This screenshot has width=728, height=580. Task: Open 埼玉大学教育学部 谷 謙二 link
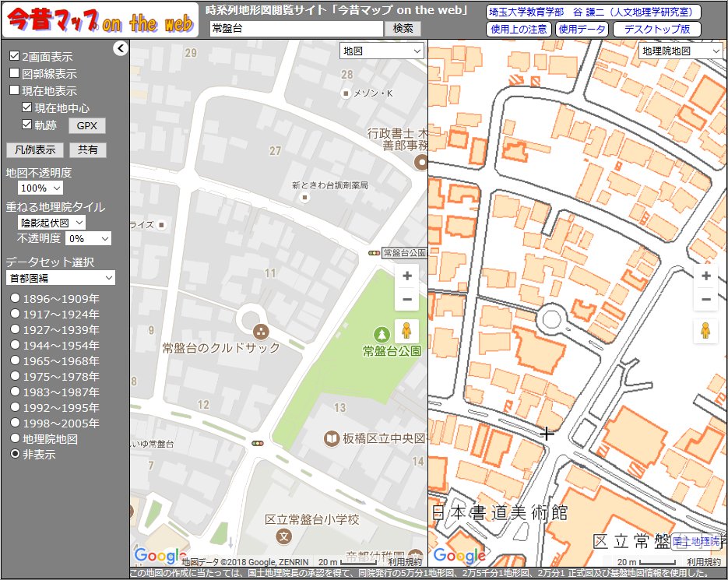pyautogui.click(x=593, y=12)
